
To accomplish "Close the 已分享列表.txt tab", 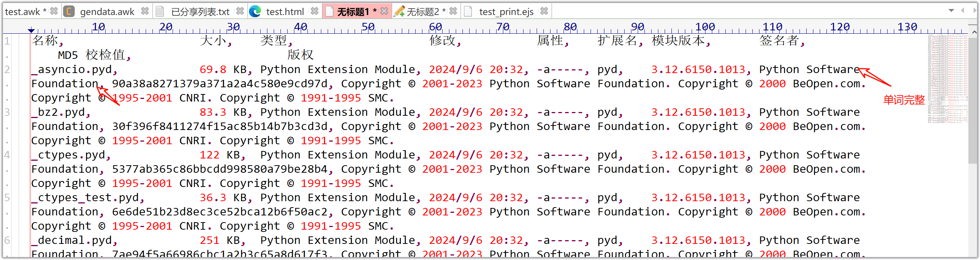I will tap(240, 11).
